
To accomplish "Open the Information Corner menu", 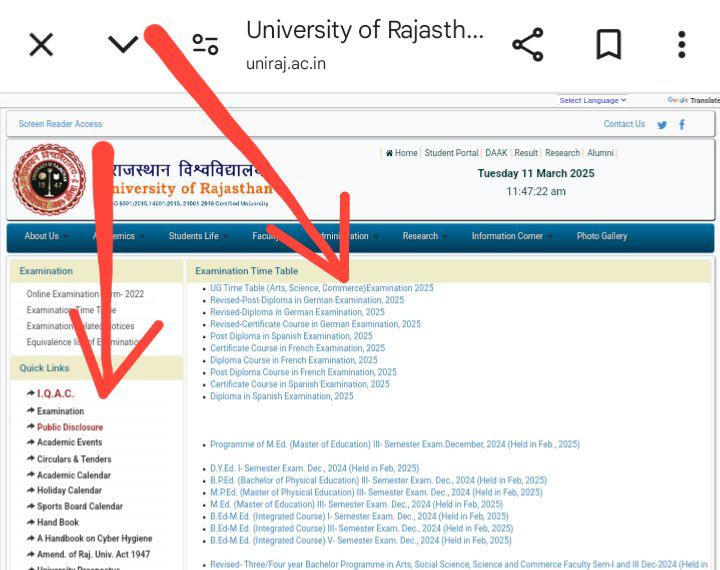I will (507, 236).
